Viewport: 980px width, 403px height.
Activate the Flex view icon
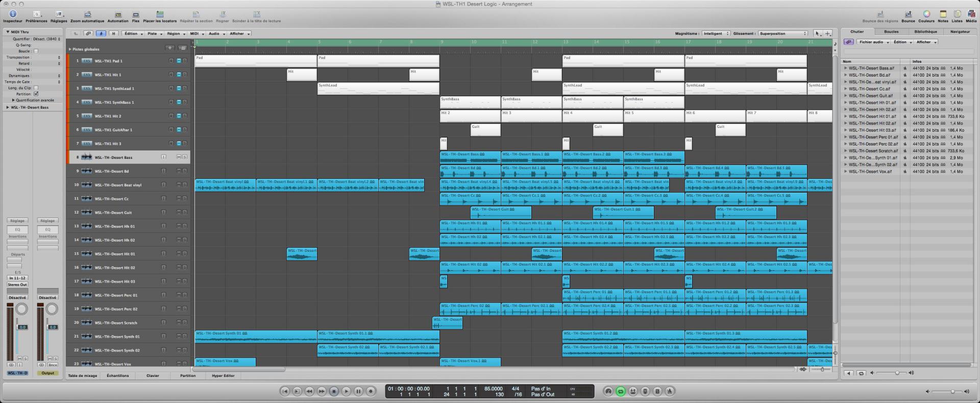click(136, 14)
